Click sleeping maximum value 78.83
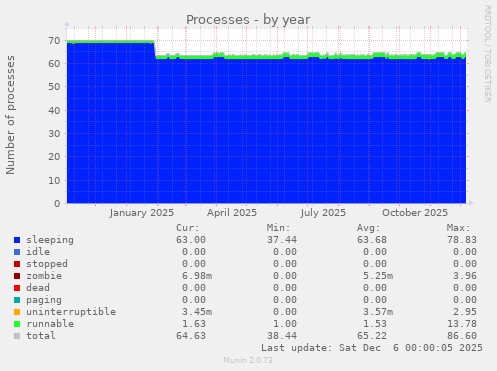 [462, 240]
